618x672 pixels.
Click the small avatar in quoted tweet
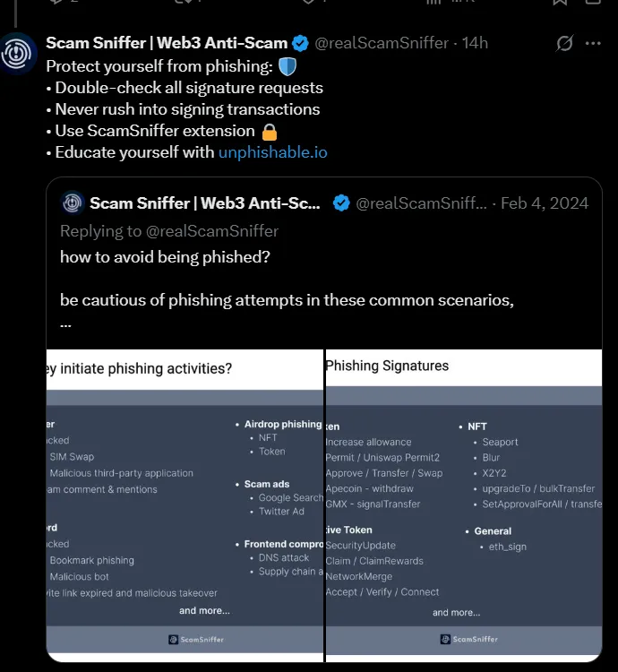click(73, 203)
